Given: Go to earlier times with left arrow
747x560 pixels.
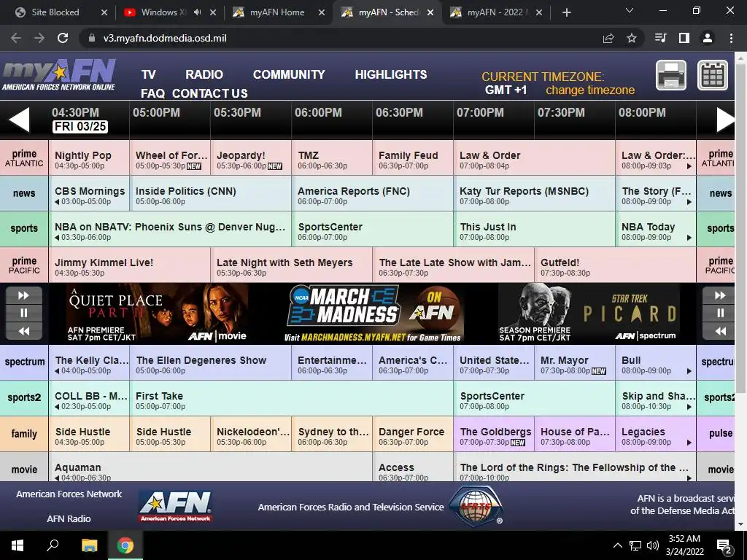Looking at the screenshot, I should [19, 120].
